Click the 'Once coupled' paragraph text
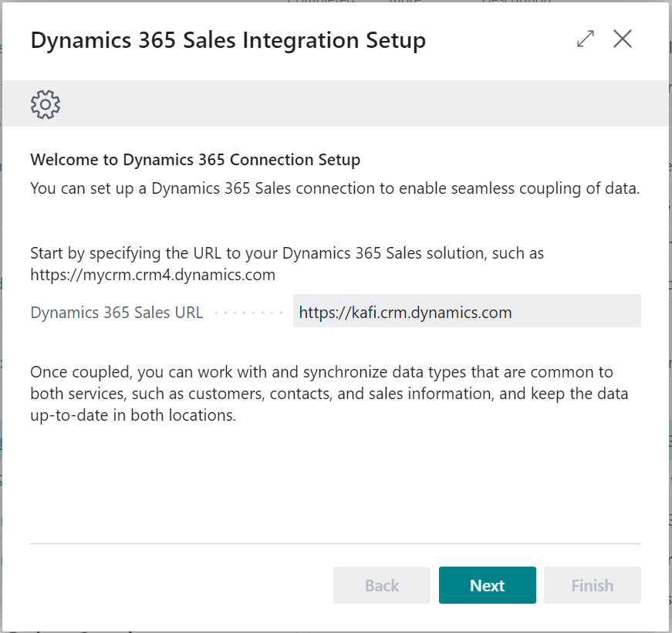Screen dimensions: 672x633 click(321, 372)
